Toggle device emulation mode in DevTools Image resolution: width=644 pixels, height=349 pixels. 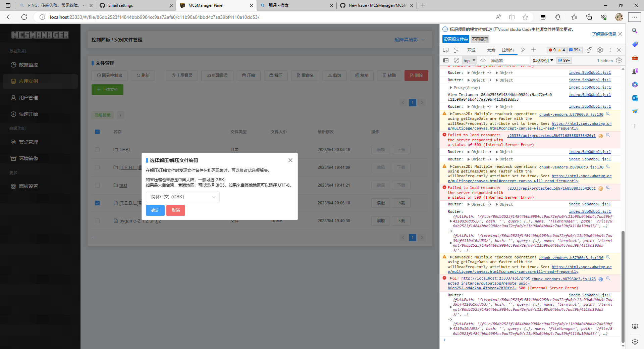pyautogui.click(x=457, y=50)
